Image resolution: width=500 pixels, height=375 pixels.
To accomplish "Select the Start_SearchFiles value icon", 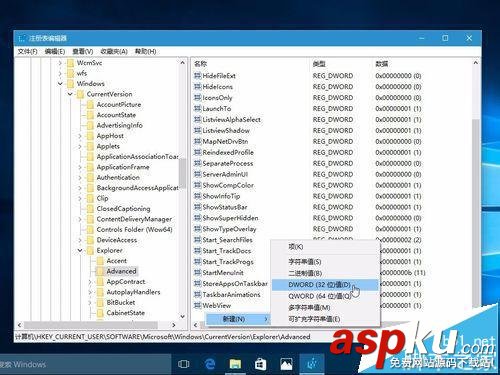I will pos(198,240).
